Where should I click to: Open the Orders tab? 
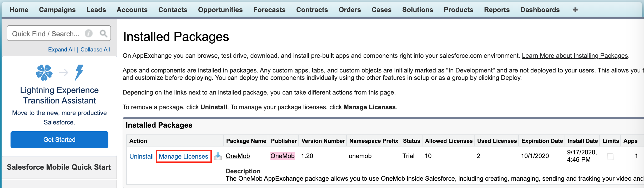click(x=350, y=10)
